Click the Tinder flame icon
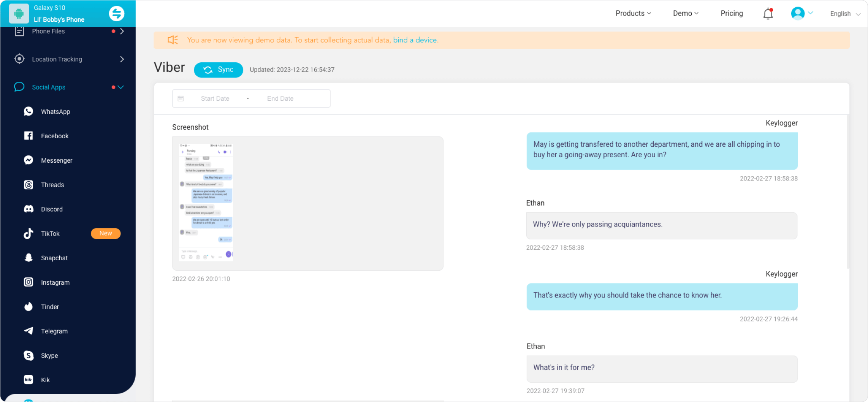Viewport: 868px width, 402px height. point(29,307)
